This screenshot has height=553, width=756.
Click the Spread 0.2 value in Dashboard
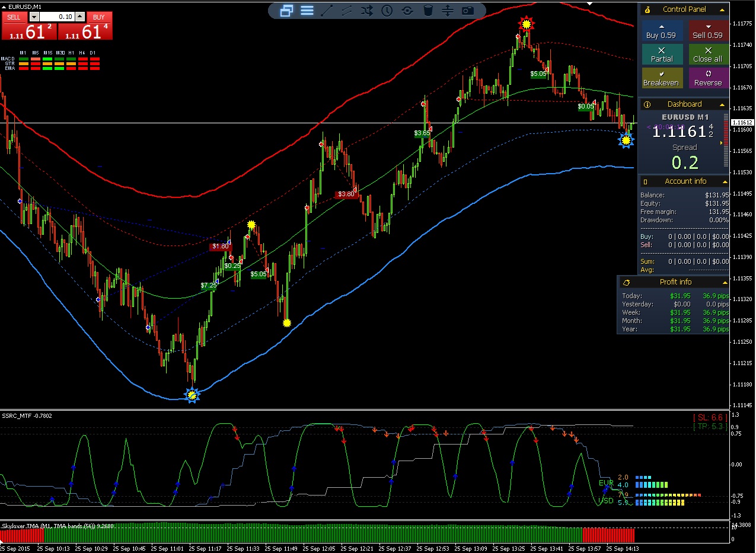pyautogui.click(x=685, y=162)
